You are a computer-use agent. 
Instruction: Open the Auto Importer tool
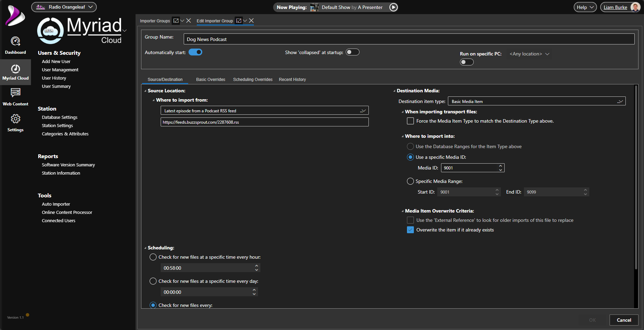(x=56, y=204)
